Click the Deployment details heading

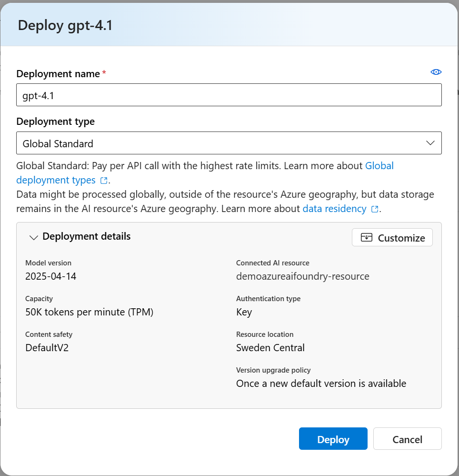(x=87, y=236)
